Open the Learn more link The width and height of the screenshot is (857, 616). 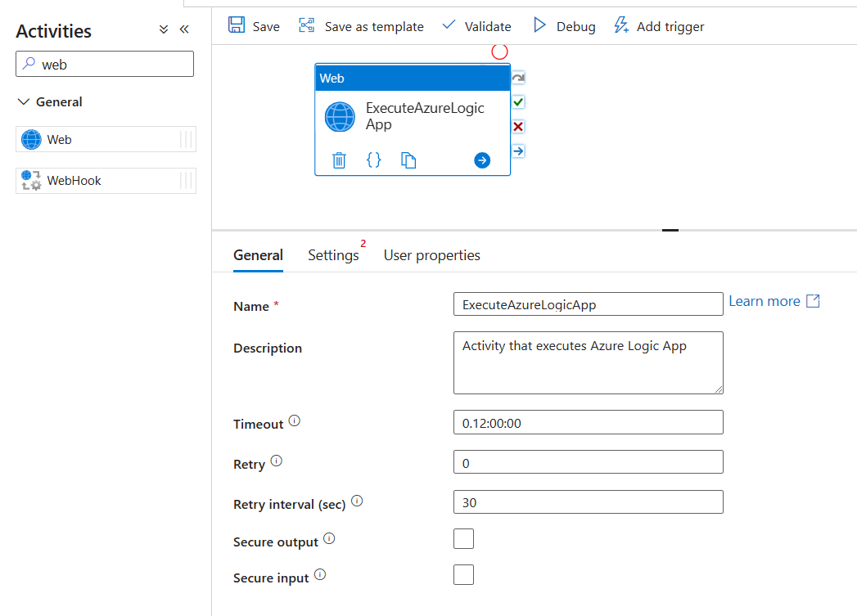point(774,301)
